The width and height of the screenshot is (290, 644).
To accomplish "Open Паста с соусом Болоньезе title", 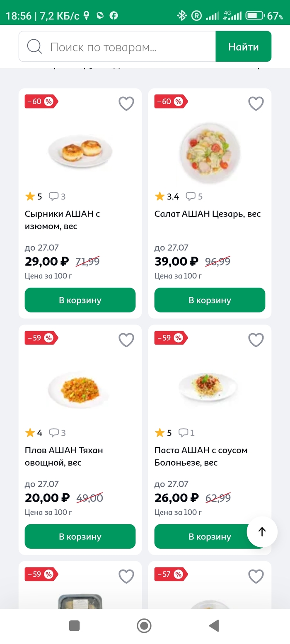I will 201,456.
